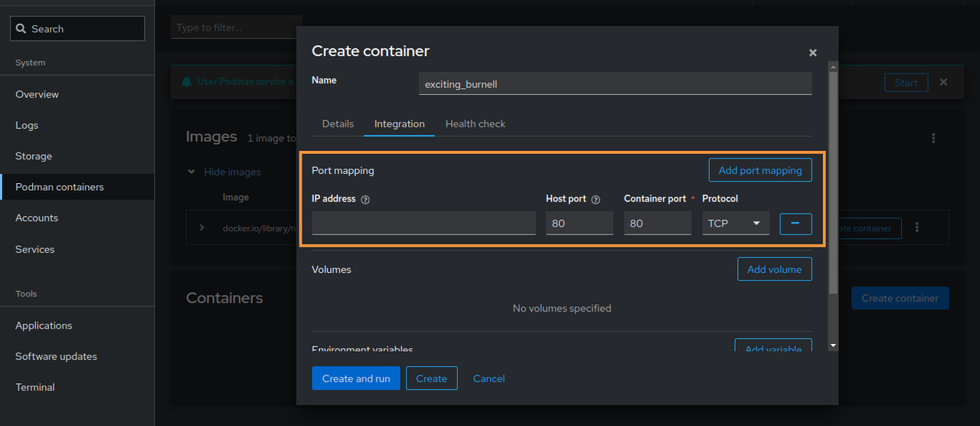Click the Host port field
This screenshot has height=426, width=980.
point(580,223)
